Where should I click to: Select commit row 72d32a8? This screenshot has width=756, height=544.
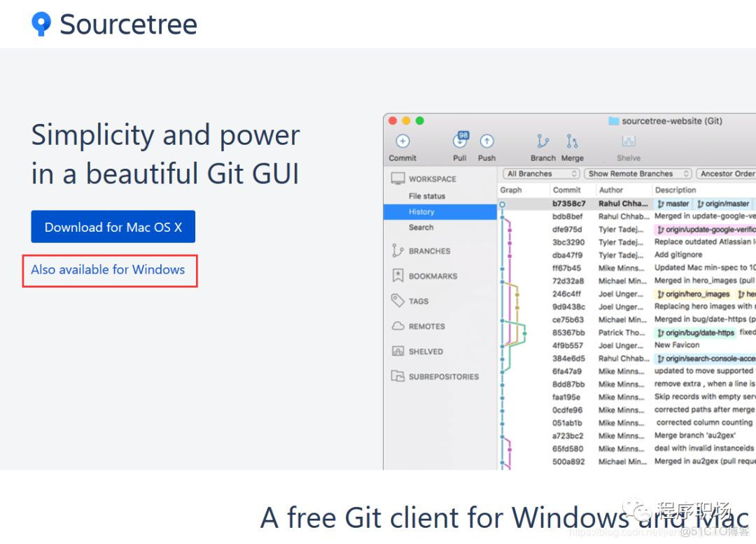coord(626,281)
